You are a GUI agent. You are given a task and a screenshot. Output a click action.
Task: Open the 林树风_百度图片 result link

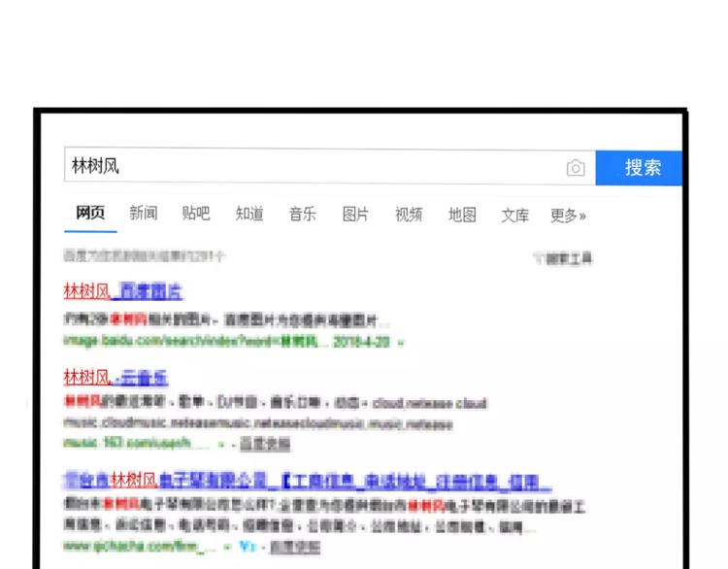click(122, 291)
